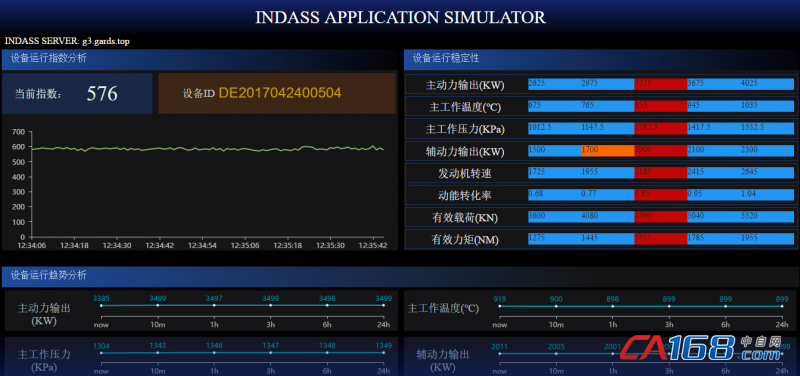Click the 5520 payload segment

(x=767, y=217)
